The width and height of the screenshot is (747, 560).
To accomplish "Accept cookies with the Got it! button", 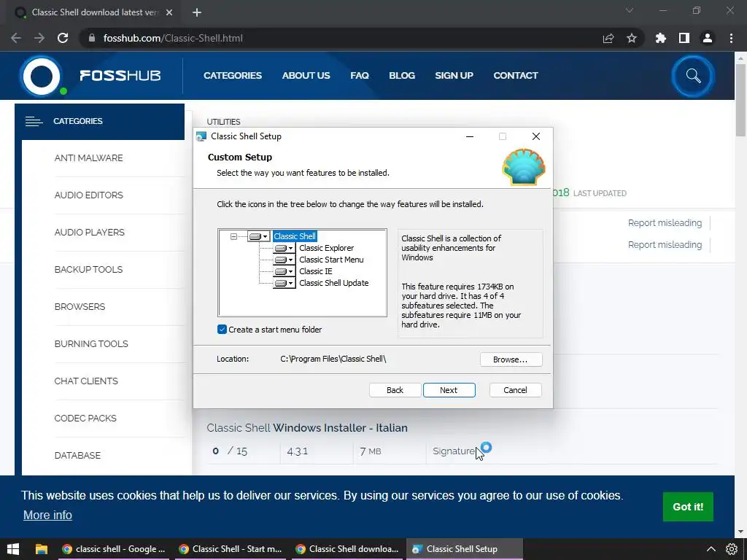I will [688, 507].
